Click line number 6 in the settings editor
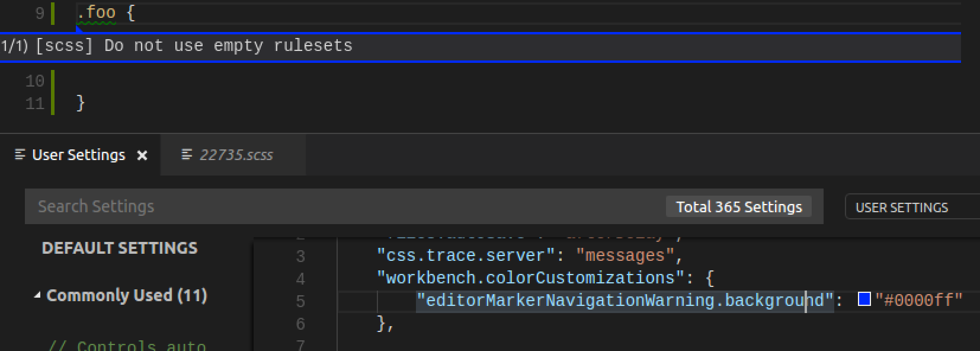This screenshot has height=351, width=980. [300, 324]
